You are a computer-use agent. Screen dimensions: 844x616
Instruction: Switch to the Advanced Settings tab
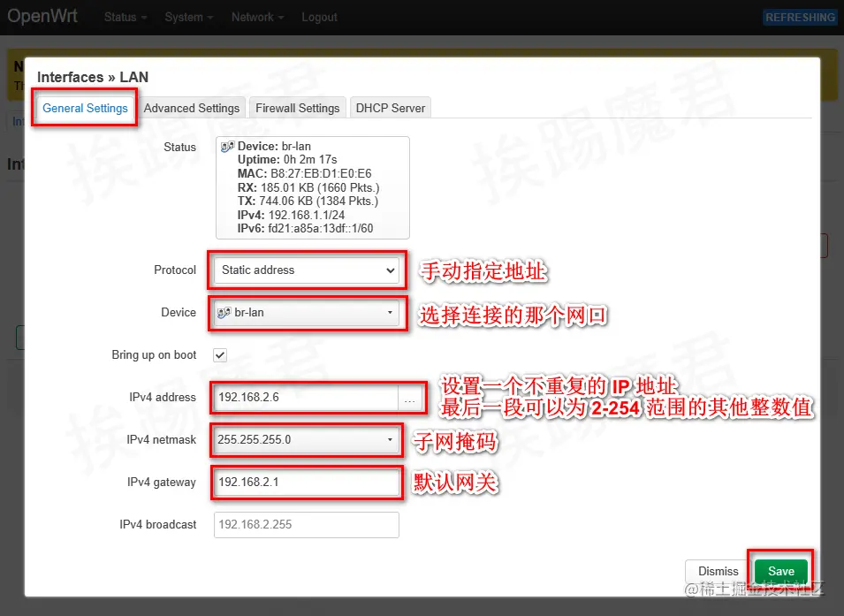click(x=192, y=107)
